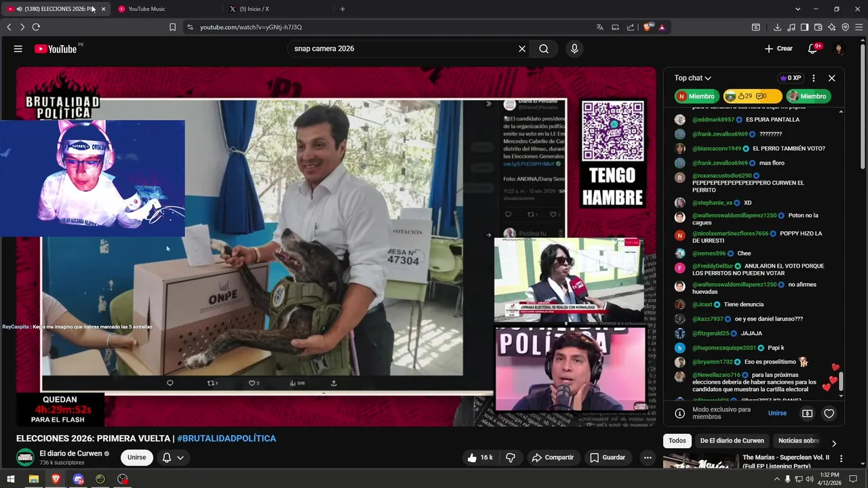Select the Todos chip
868x488 pixels.
(677, 441)
